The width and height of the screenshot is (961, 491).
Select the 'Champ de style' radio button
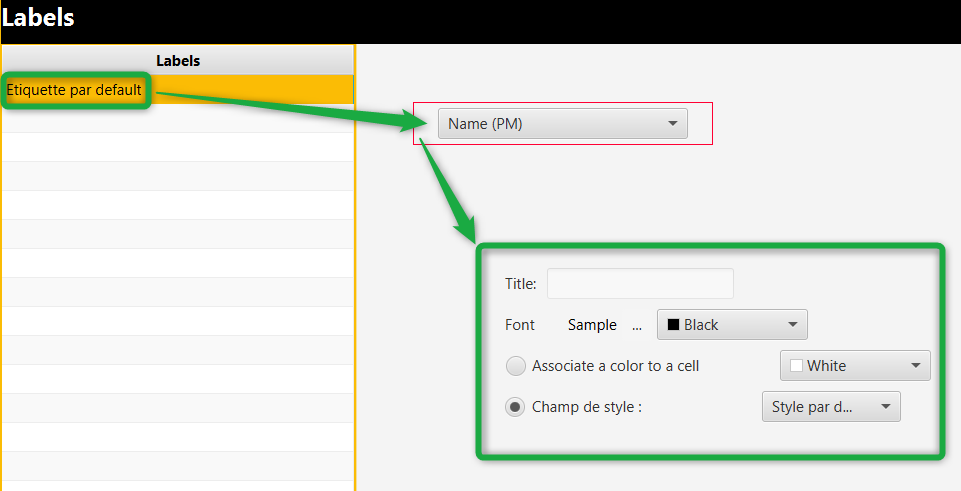[x=515, y=406]
